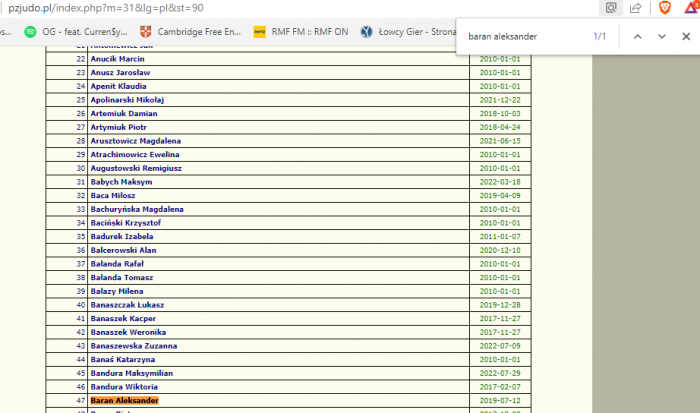Open Artemiuk Damian link
700x413 pixels.
click(124, 113)
